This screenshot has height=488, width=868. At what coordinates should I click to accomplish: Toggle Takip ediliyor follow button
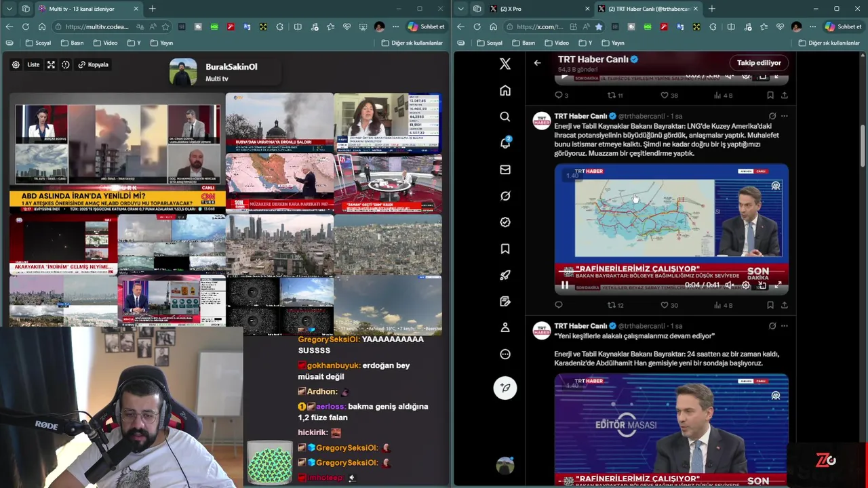759,62
